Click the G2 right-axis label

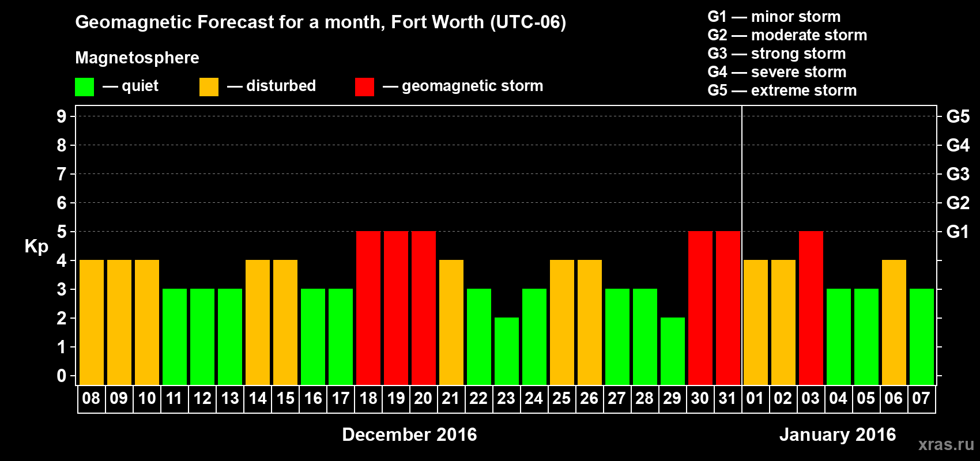click(958, 203)
